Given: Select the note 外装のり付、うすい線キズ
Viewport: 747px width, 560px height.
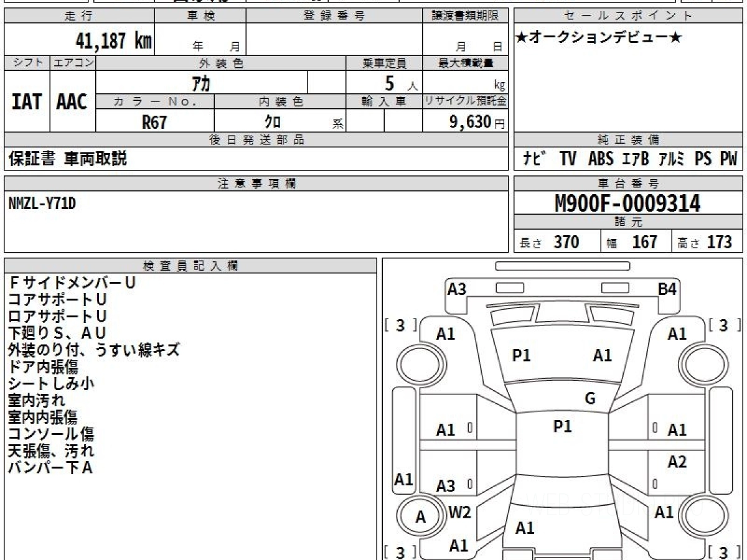Looking at the screenshot, I should (94, 350).
